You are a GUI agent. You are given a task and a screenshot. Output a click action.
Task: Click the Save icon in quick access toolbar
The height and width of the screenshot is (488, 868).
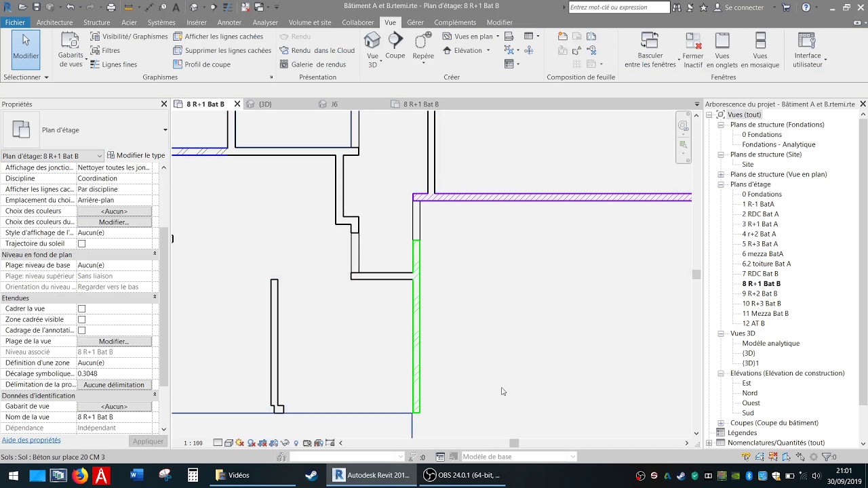click(37, 7)
